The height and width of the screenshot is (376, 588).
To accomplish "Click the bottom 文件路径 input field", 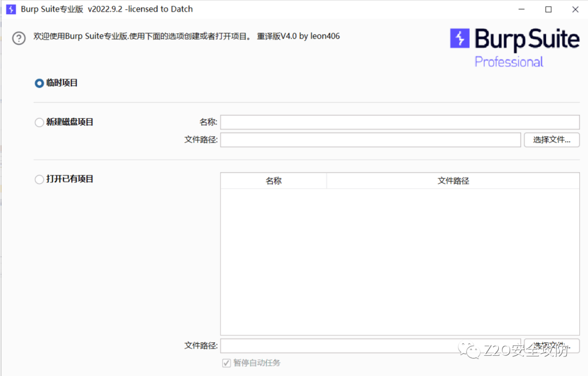I will pos(371,345).
